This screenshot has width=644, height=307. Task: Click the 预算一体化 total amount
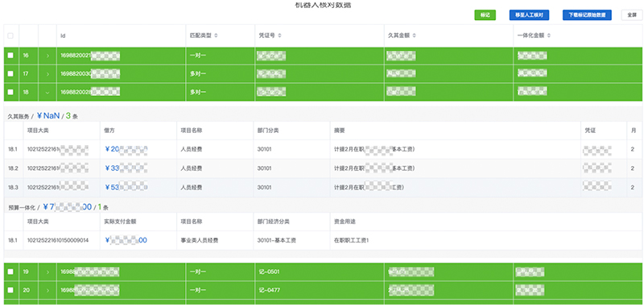(68, 207)
